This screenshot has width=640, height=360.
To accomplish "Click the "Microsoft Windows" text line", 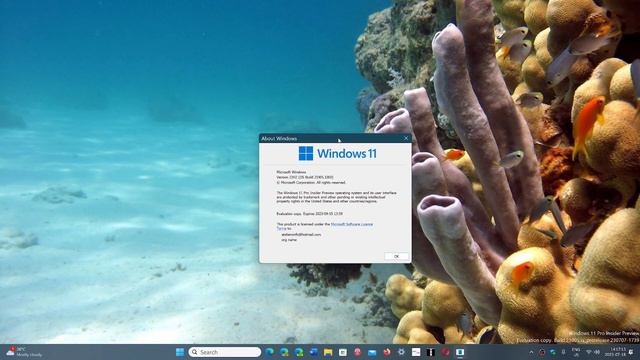I will tap(291, 172).
